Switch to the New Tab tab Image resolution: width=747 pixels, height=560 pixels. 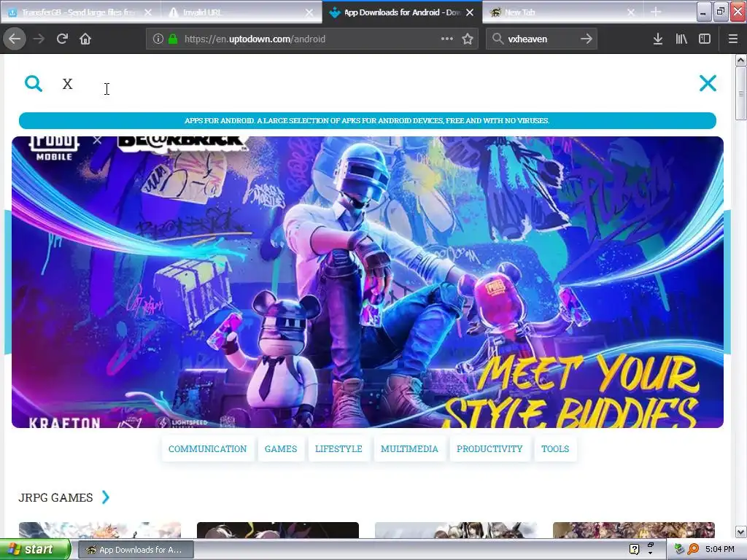click(x=563, y=12)
